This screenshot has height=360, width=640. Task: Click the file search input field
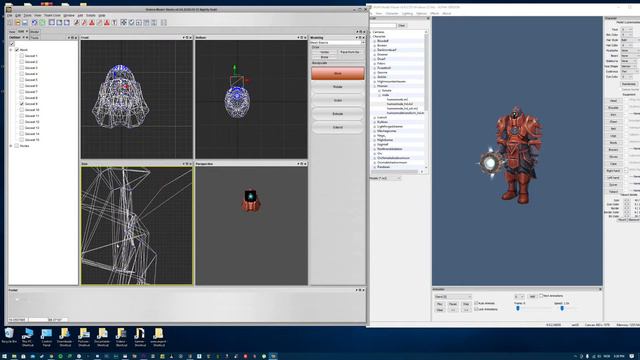pos(383,25)
